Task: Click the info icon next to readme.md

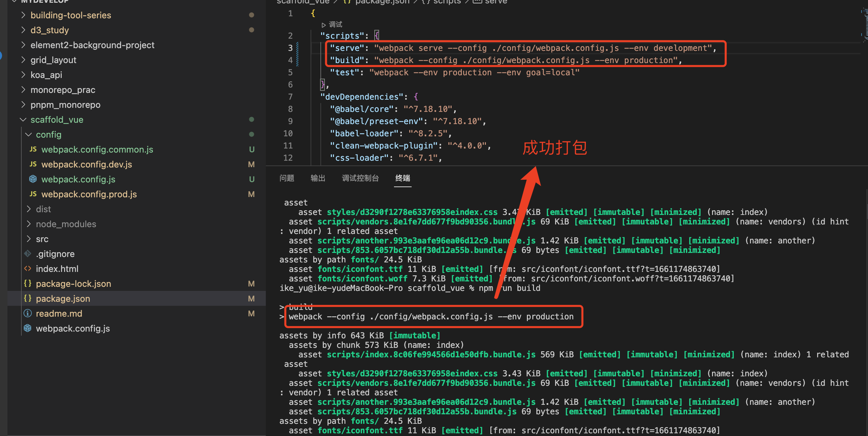Action: pyautogui.click(x=28, y=313)
